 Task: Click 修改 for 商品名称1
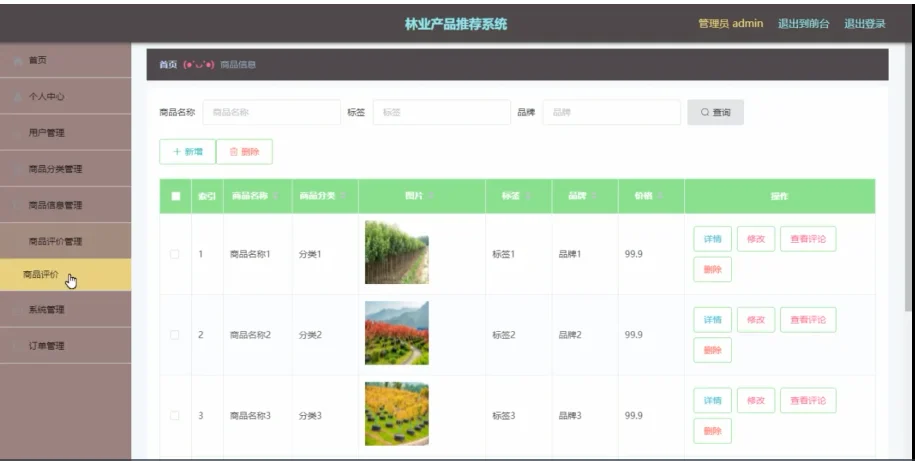coord(756,239)
